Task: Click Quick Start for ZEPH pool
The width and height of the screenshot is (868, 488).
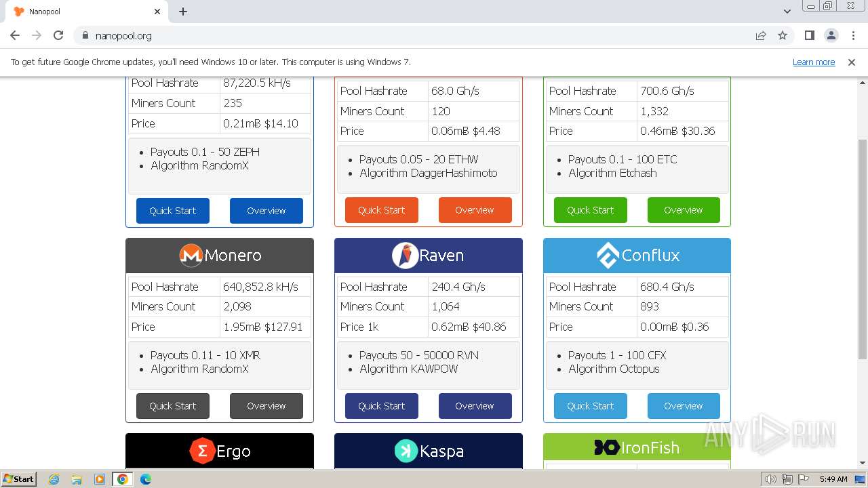Action: [x=173, y=211]
